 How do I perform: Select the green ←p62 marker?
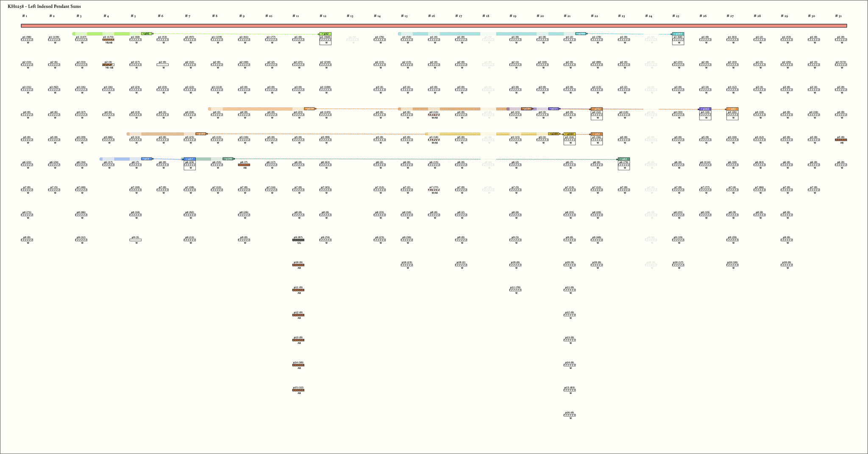(624, 159)
